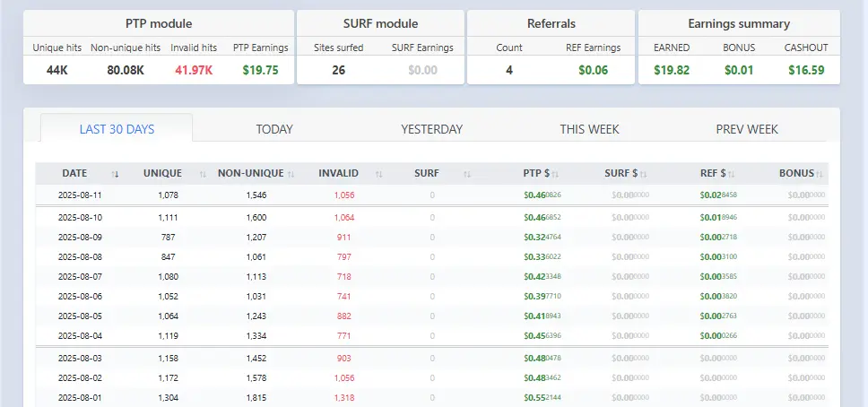
Task: Select the 2025-08-05 date cell
Action: point(80,316)
